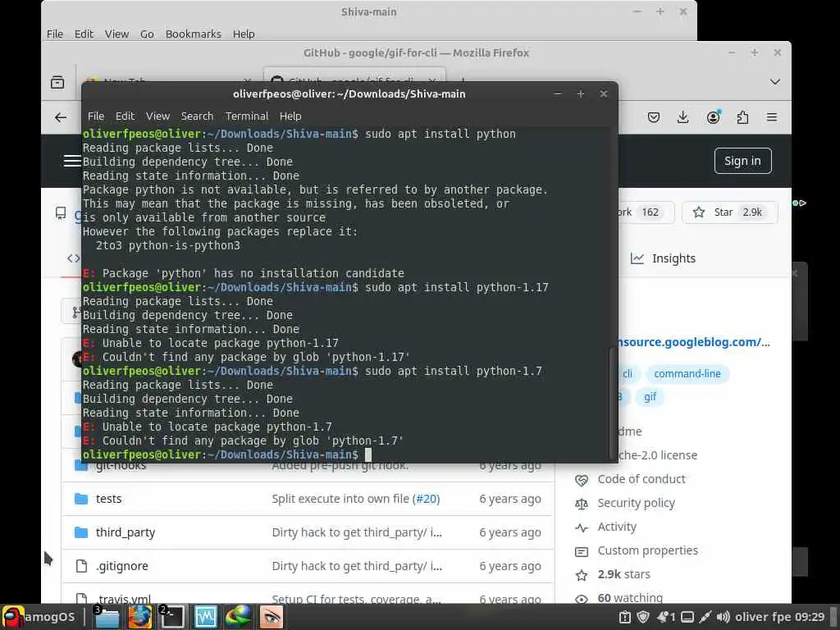This screenshot has height=630, width=840.
Task: Open Firefox View icon beside tabs
Action: pyautogui.click(x=57, y=82)
